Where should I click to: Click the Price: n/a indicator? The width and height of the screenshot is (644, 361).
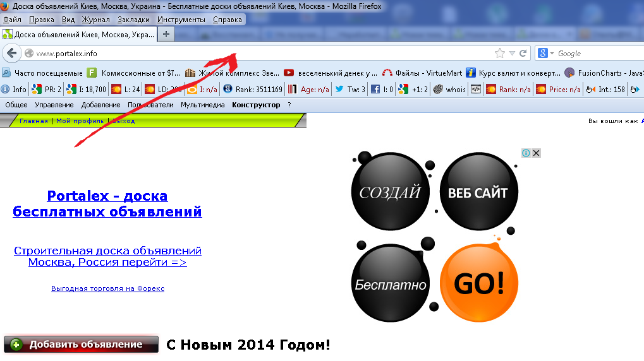click(558, 89)
